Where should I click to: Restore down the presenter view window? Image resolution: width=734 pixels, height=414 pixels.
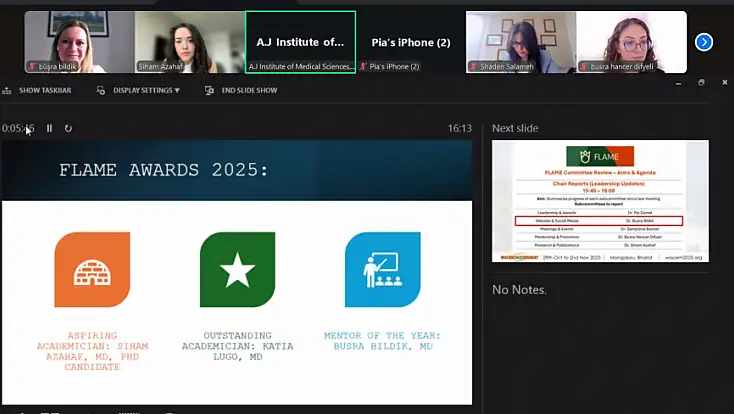(x=701, y=83)
